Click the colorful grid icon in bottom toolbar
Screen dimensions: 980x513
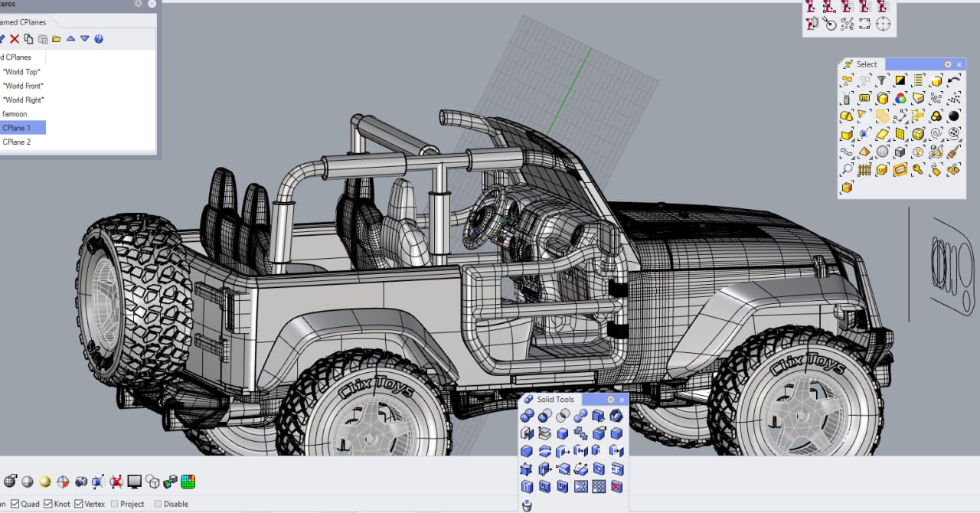pyautogui.click(x=188, y=482)
